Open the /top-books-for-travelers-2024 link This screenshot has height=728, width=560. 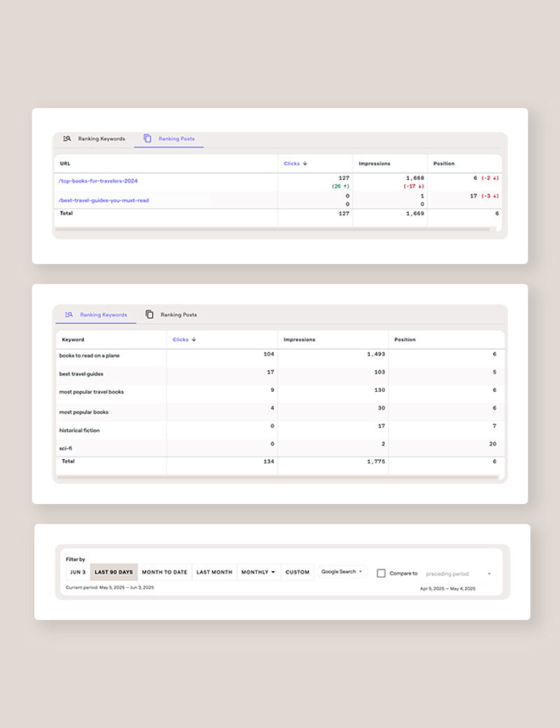click(x=98, y=181)
